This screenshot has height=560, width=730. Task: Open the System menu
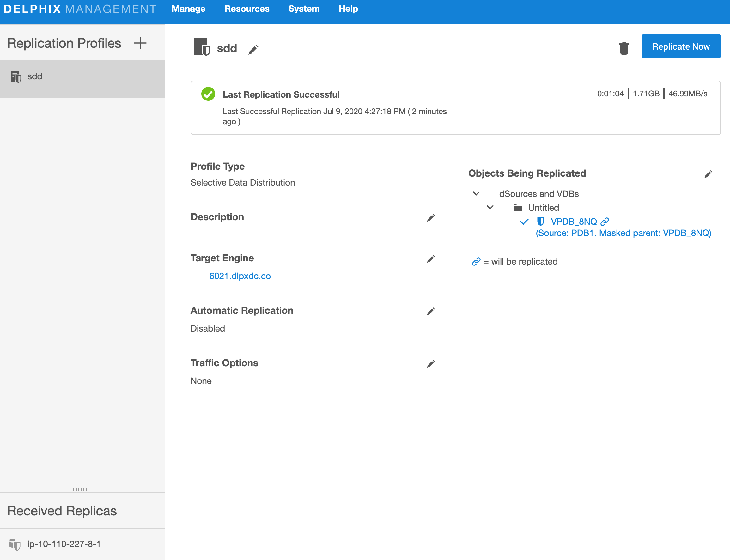point(304,9)
